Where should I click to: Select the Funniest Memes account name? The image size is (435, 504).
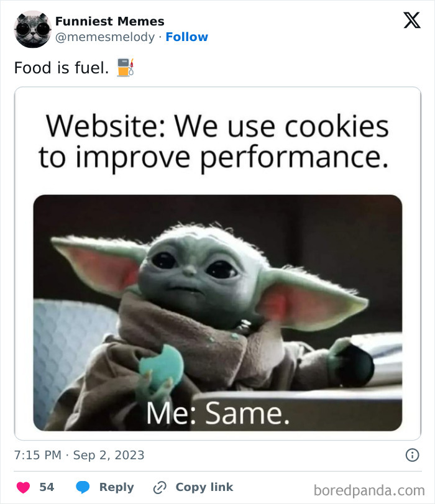pos(109,21)
